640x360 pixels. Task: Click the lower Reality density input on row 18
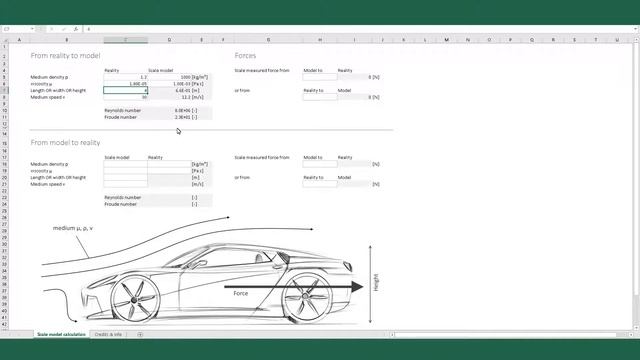pos(169,164)
